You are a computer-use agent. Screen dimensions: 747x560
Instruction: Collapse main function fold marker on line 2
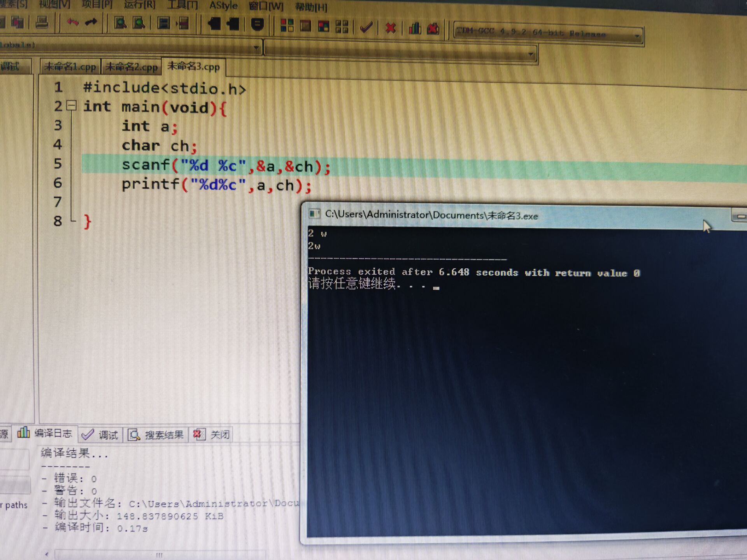coord(71,105)
